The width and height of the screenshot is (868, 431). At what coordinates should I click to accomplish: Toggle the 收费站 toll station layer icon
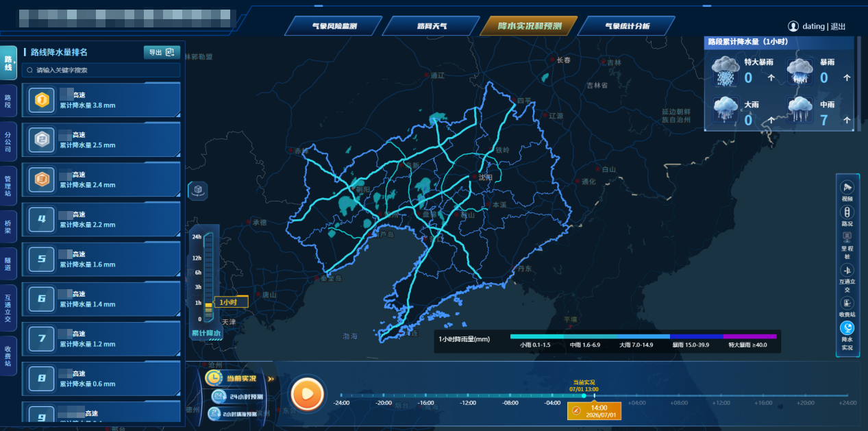coord(847,303)
